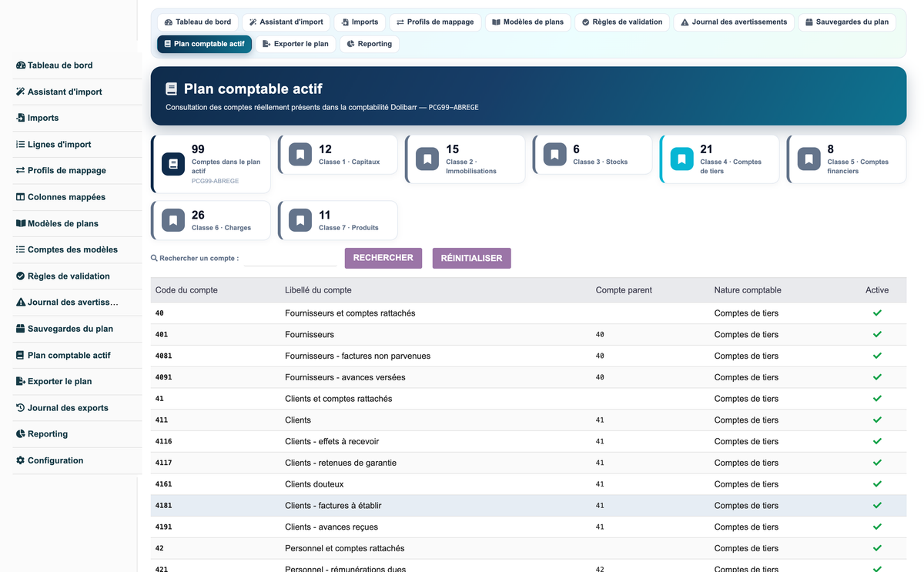Screen dimensions: 924x572
Task: Click the warning triangle icon in sidebar
Action: pyautogui.click(x=21, y=303)
